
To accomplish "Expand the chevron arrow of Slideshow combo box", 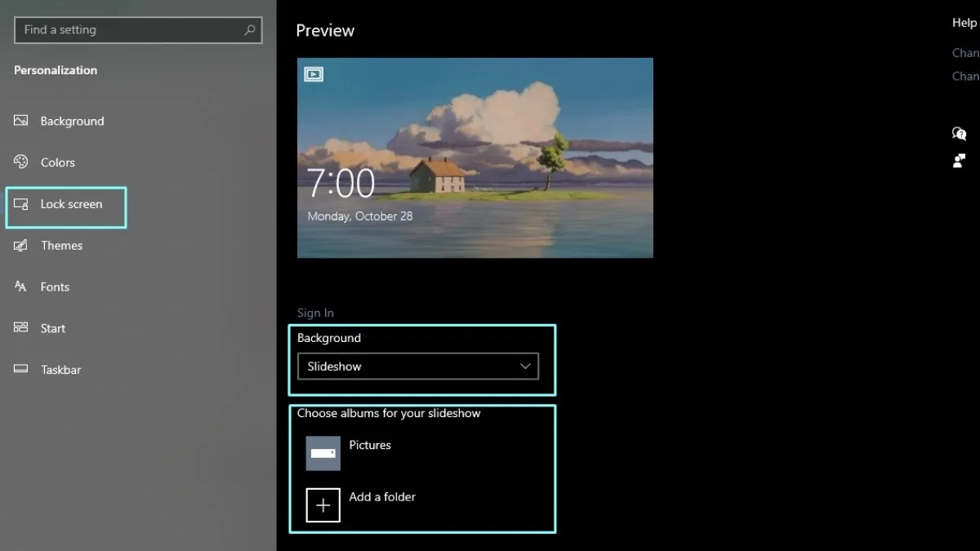I will point(525,367).
